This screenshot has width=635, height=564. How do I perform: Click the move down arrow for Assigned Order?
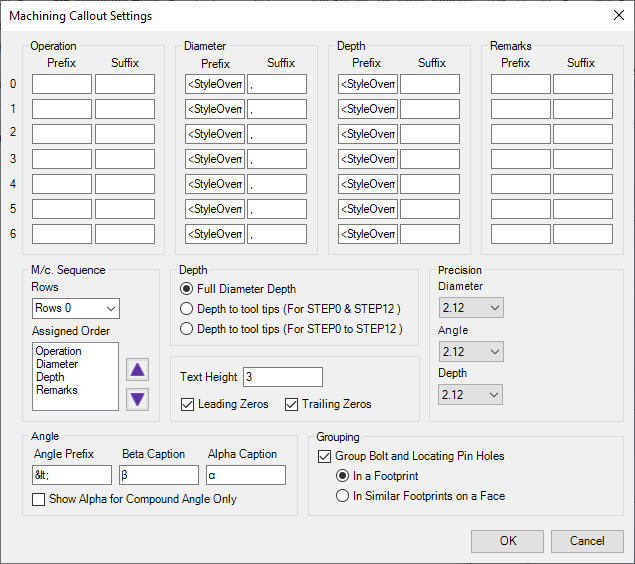138,399
